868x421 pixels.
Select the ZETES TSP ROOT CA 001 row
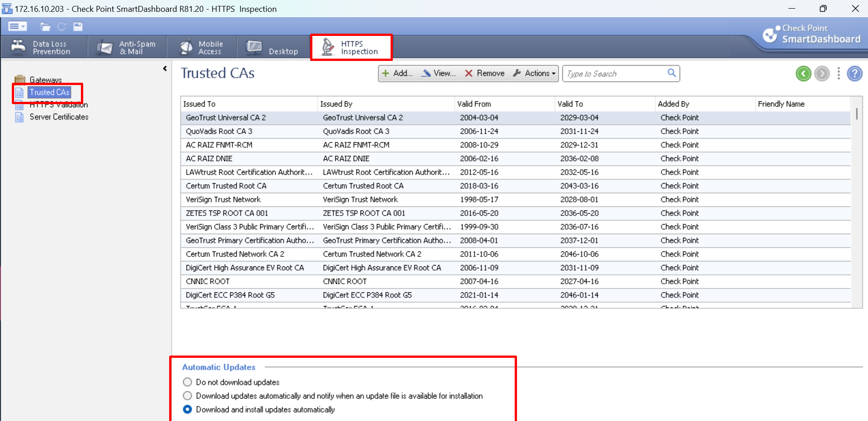516,213
